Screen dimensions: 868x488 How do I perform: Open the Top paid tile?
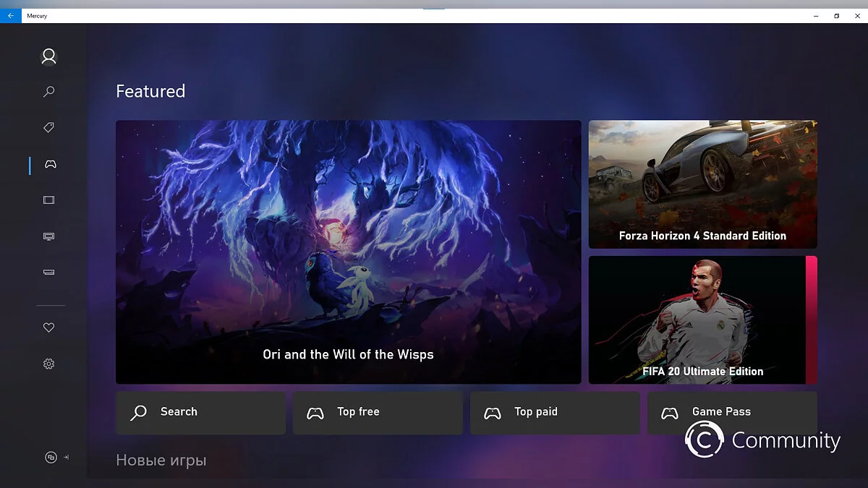pyautogui.click(x=555, y=413)
